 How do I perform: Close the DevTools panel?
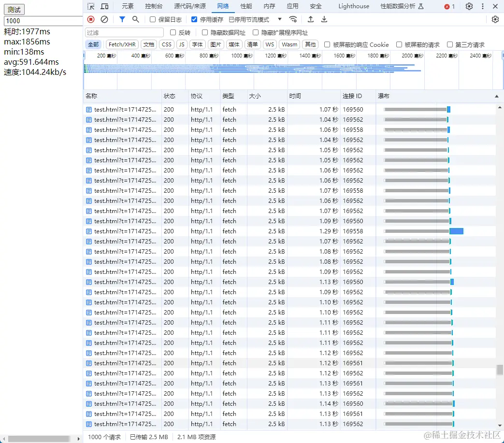click(495, 6)
